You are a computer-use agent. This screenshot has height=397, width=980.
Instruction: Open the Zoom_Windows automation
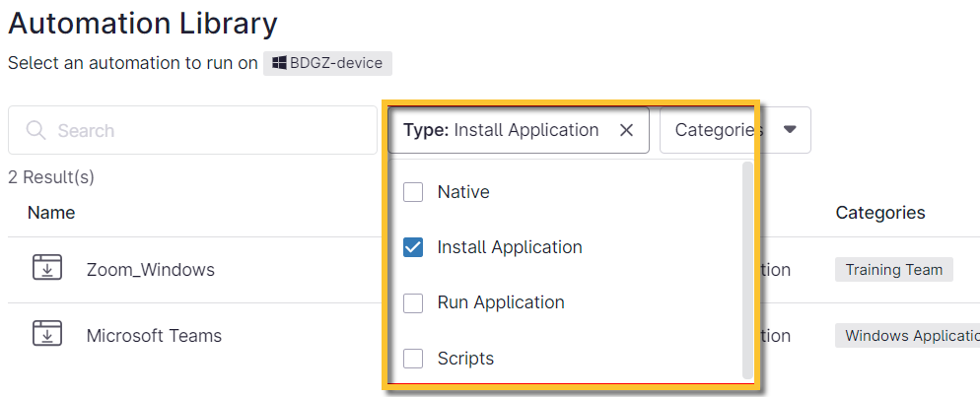tap(150, 269)
